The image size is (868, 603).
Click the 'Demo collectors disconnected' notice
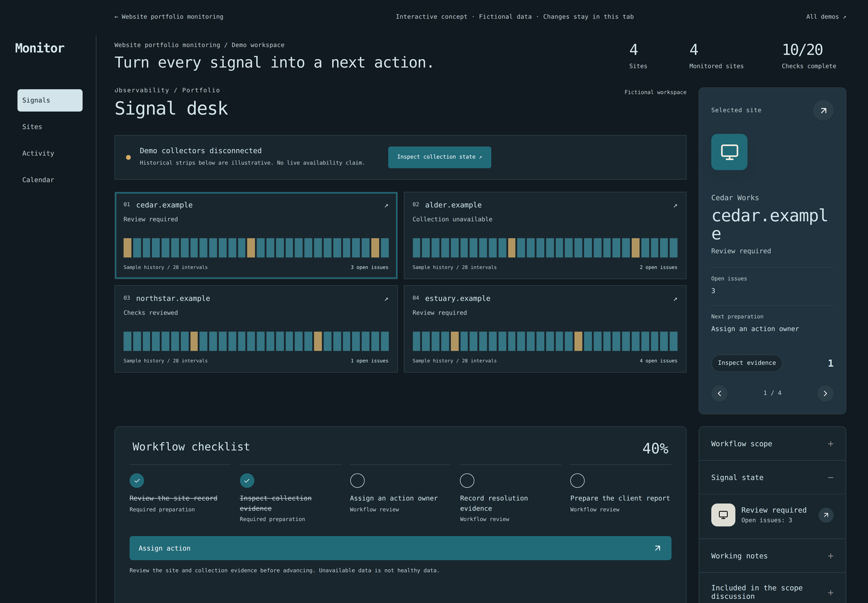point(201,151)
